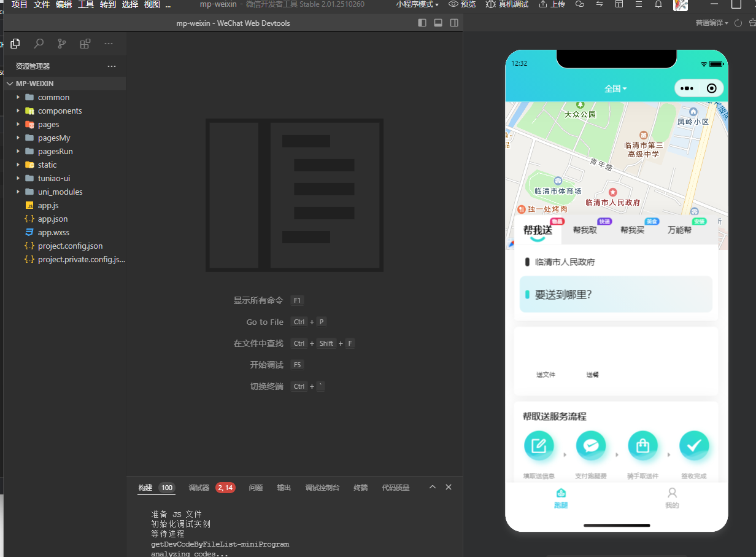
Task: Click the mini program capsule three-dots menu
Action: pyautogui.click(x=687, y=88)
